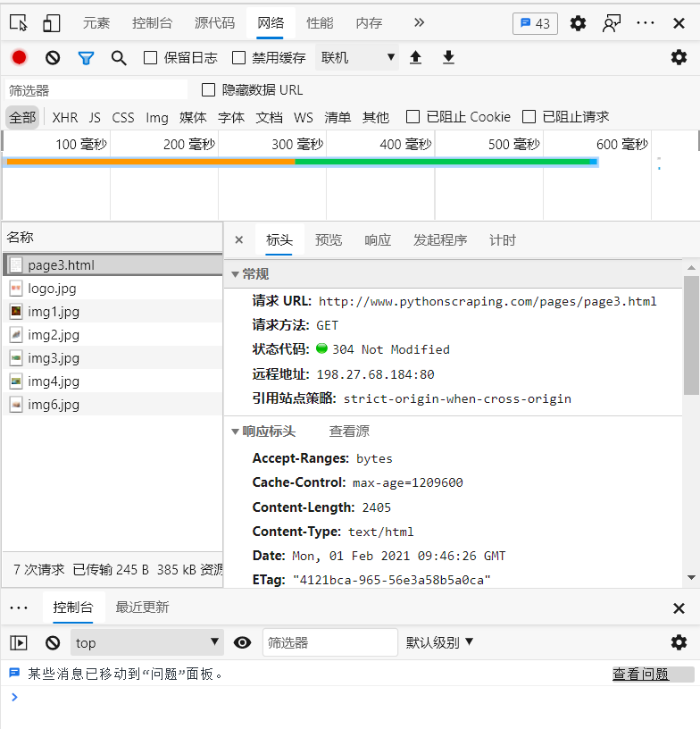
Task: Show more DevTools tabs chevron
Action: coord(419,22)
